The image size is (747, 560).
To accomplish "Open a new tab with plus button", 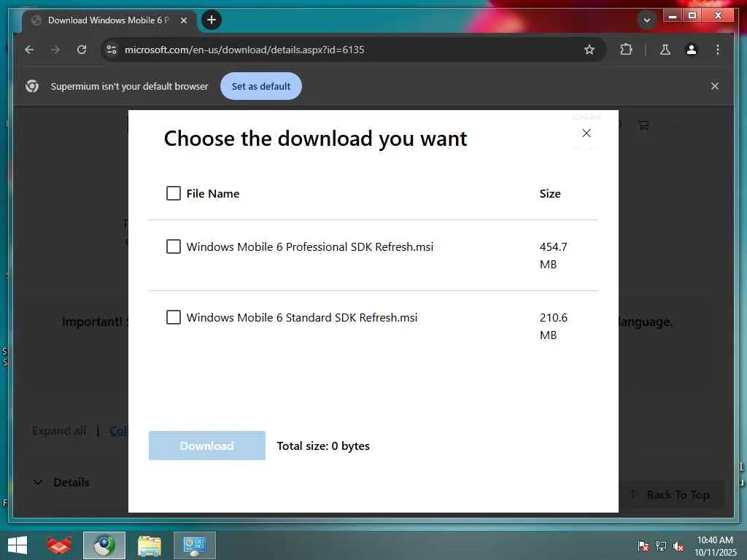I will (x=212, y=20).
